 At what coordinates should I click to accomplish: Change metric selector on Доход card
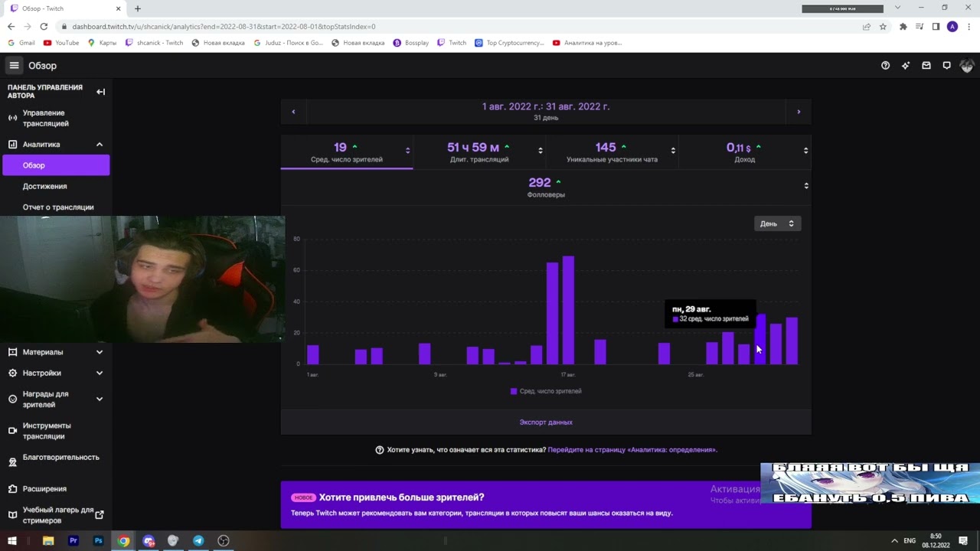pos(805,151)
